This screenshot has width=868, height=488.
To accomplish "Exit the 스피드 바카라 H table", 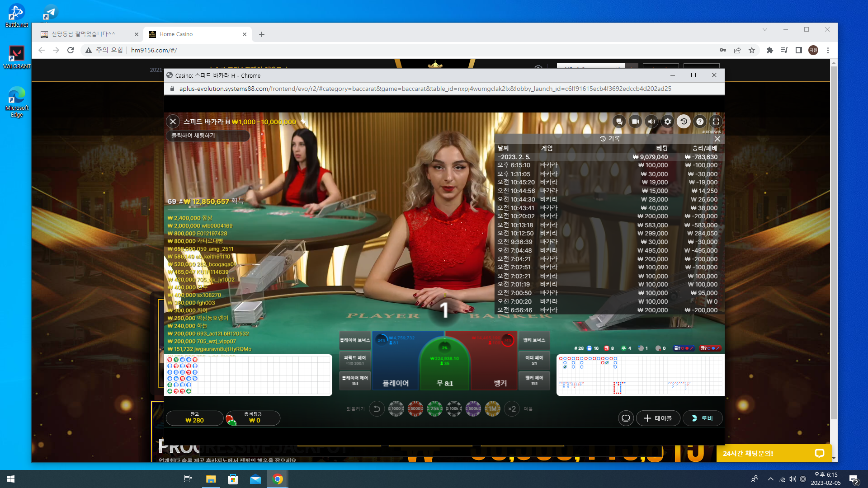I will point(173,122).
